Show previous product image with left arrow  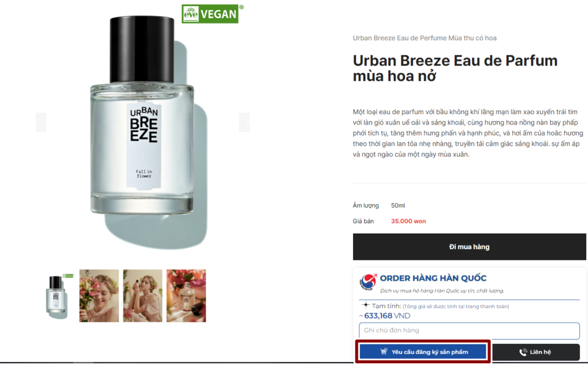pos(41,123)
